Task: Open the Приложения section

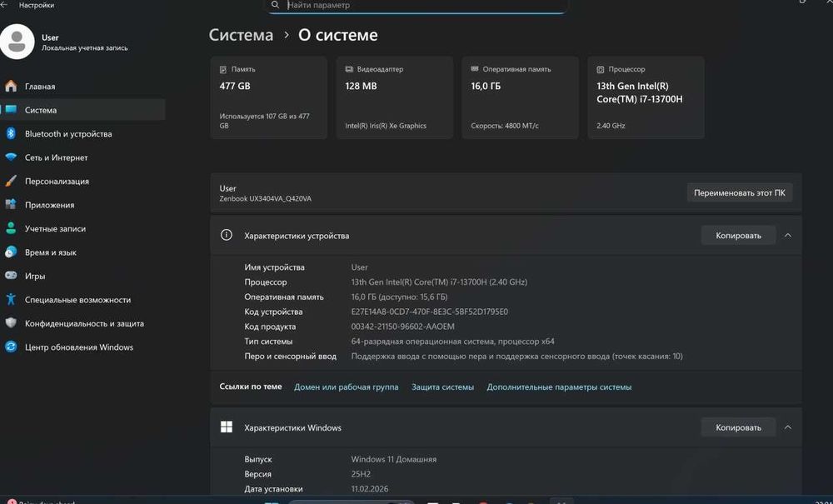Action: click(x=82, y=204)
